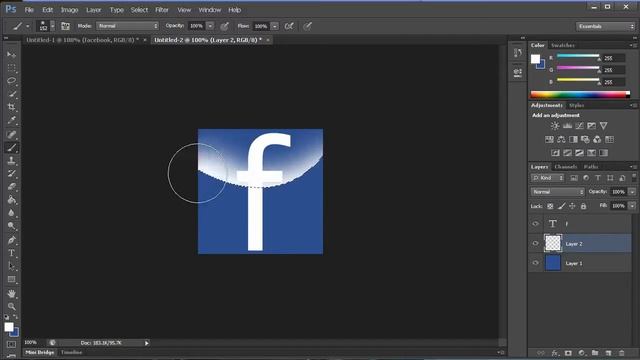640x360 pixels.
Task: Open the Timeline tab
Action: [x=71, y=352]
